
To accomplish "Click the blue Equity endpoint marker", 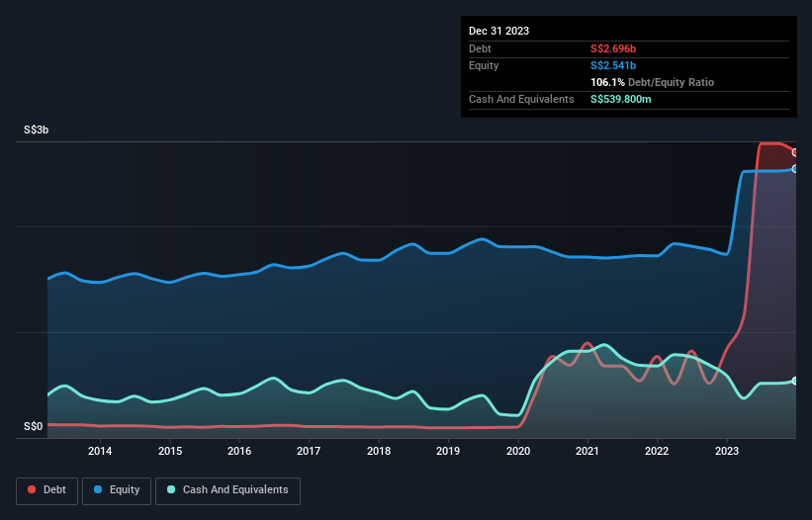I will pyautogui.click(x=795, y=169).
